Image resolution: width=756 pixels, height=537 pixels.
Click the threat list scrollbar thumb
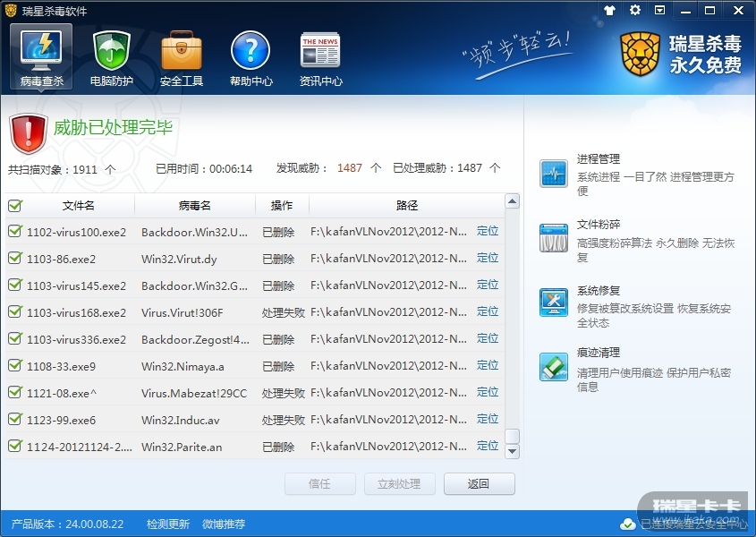[512, 436]
